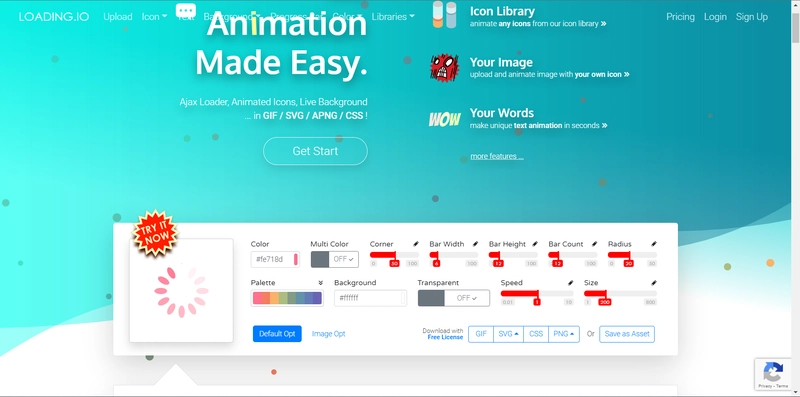Expand the Palette chevron arrow
Viewport: 800px width, 397px height.
point(320,283)
